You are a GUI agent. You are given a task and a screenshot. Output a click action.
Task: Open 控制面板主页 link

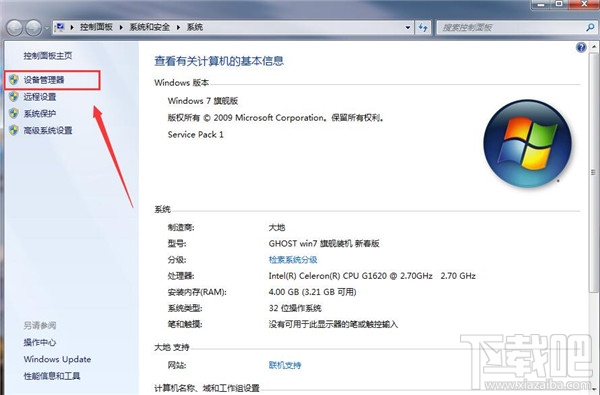[48, 56]
